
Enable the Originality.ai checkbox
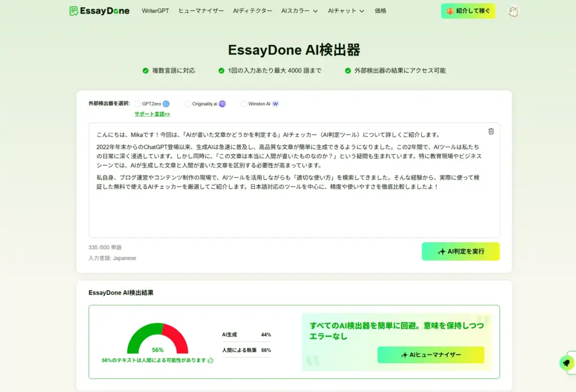coord(187,104)
